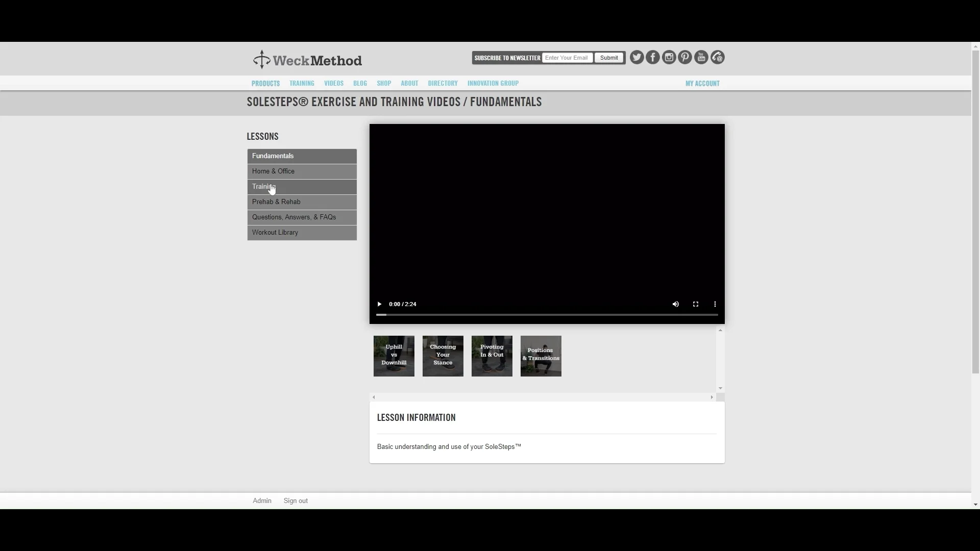This screenshot has height=551, width=980.
Task: Click the WeckMethod logo
Action: (x=307, y=60)
